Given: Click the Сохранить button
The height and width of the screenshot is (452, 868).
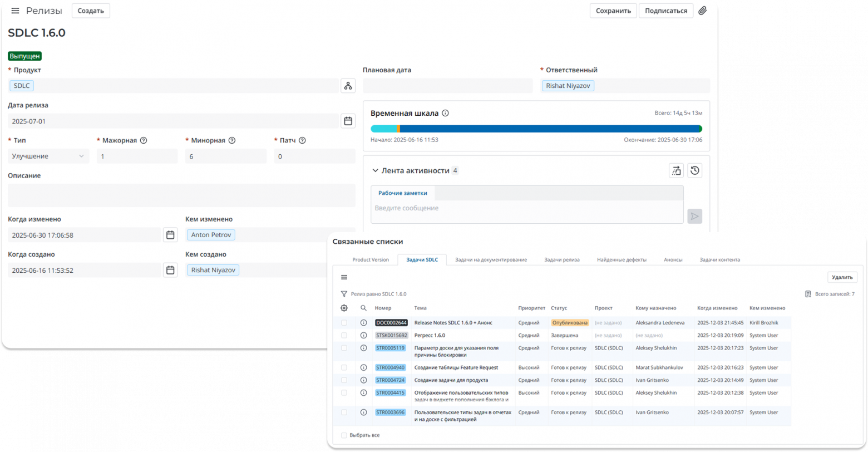Looking at the screenshot, I should [x=613, y=11].
